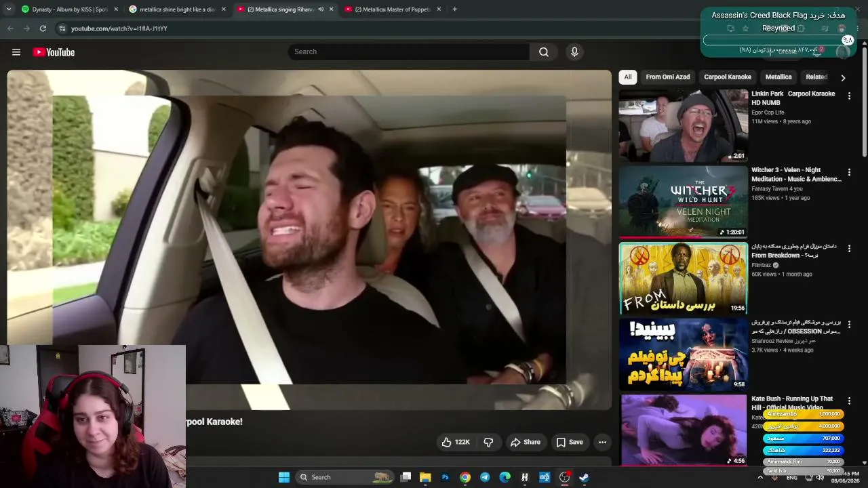Expand the system tray hidden icons chevron
This screenshot has height=488, width=868.
pos(760,477)
